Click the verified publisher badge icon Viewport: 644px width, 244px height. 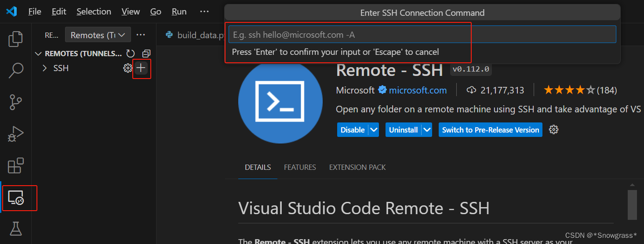382,90
